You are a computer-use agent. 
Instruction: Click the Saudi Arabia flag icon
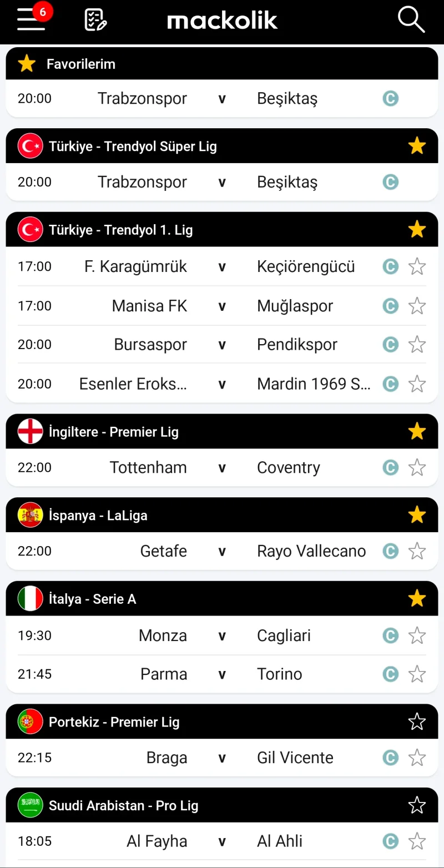point(30,805)
